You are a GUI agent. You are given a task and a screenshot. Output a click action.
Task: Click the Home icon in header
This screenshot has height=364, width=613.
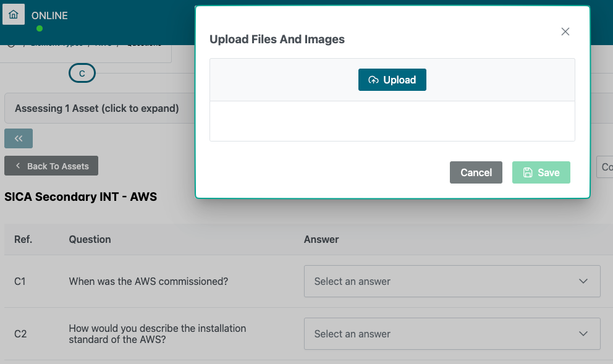click(x=14, y=14)
